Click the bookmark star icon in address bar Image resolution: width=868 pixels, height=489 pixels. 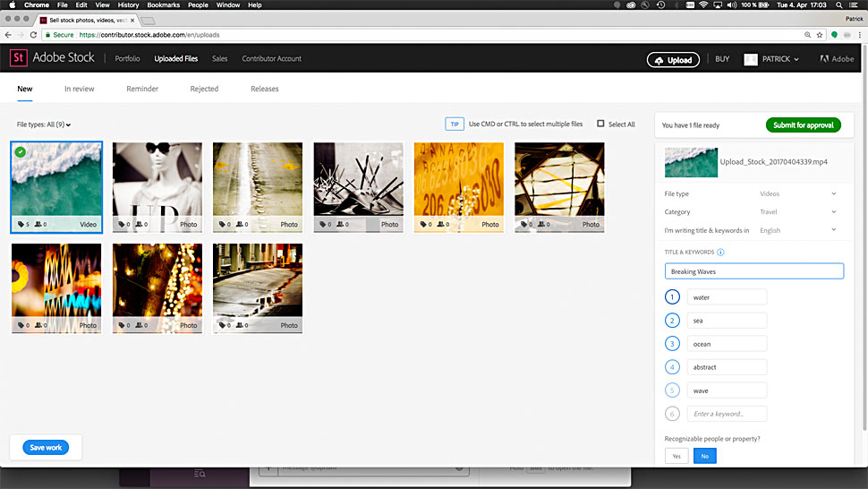[820, 34]
